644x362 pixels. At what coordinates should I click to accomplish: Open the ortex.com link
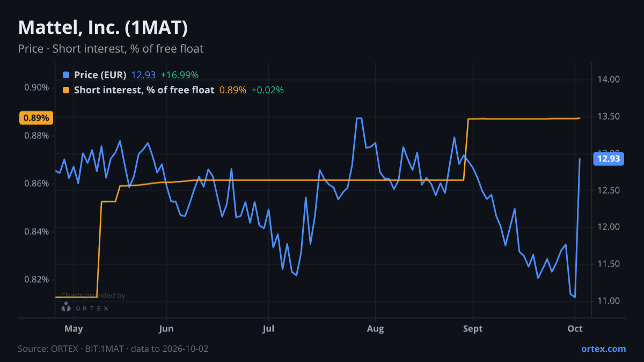(x=603, y=349)
